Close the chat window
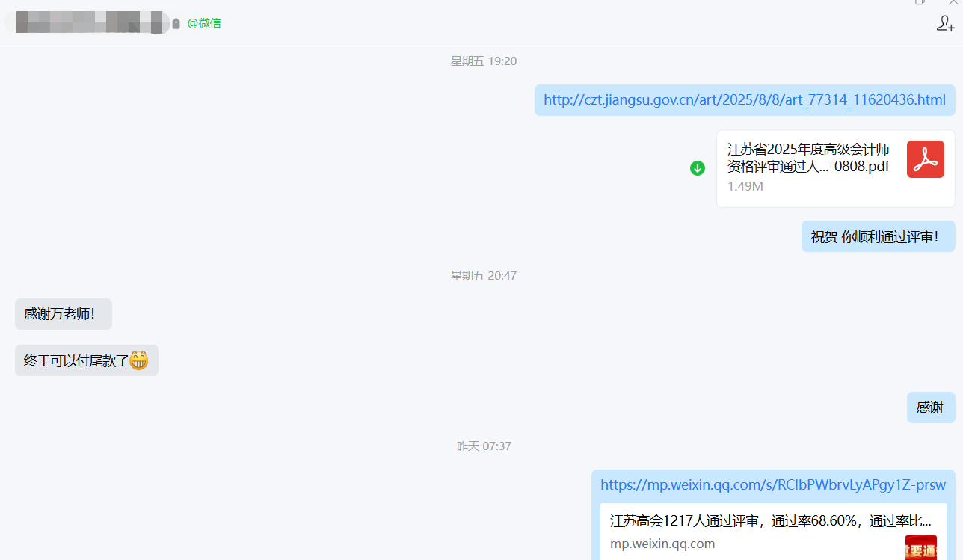The image size is (963, 560). point(953,3)
